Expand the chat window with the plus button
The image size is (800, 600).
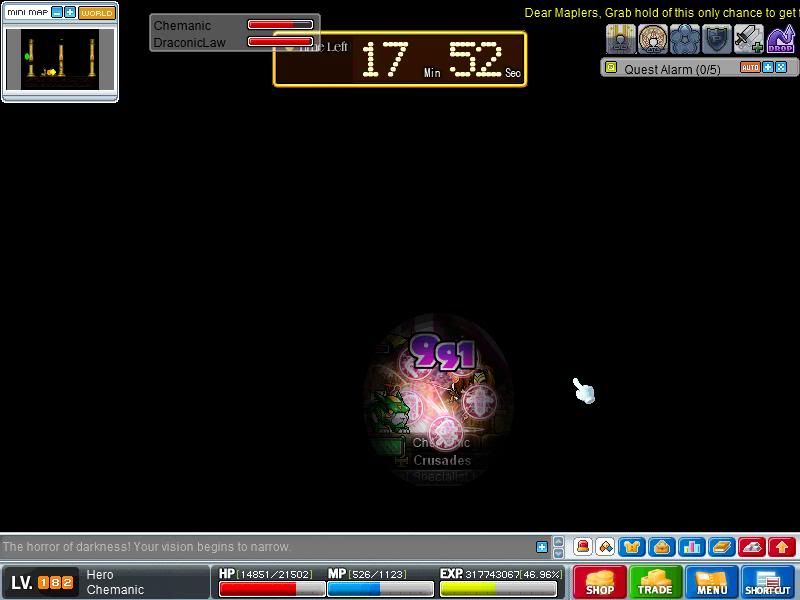coord(542,547)
